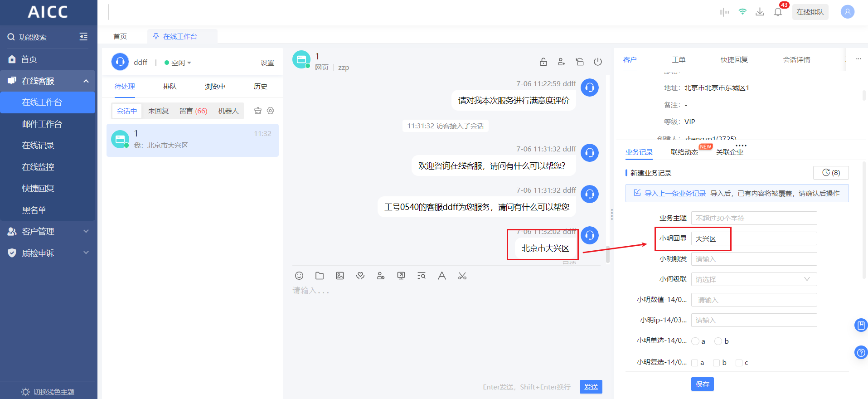Screen dimensions: 868x399
Task: Open the 空闲 agent status dropdown
Action: pos(178,63)
